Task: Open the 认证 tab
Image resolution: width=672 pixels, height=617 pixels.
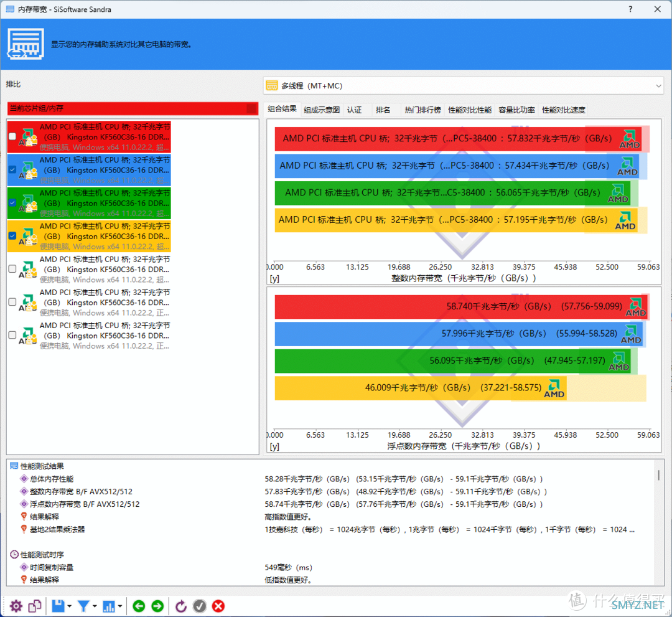Action: coord(355,110)
